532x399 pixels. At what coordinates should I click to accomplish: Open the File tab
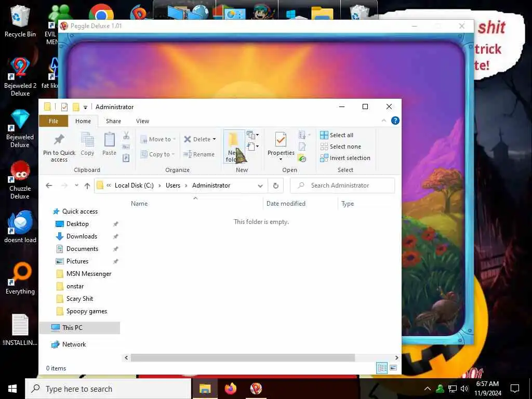tap(54, 121)
